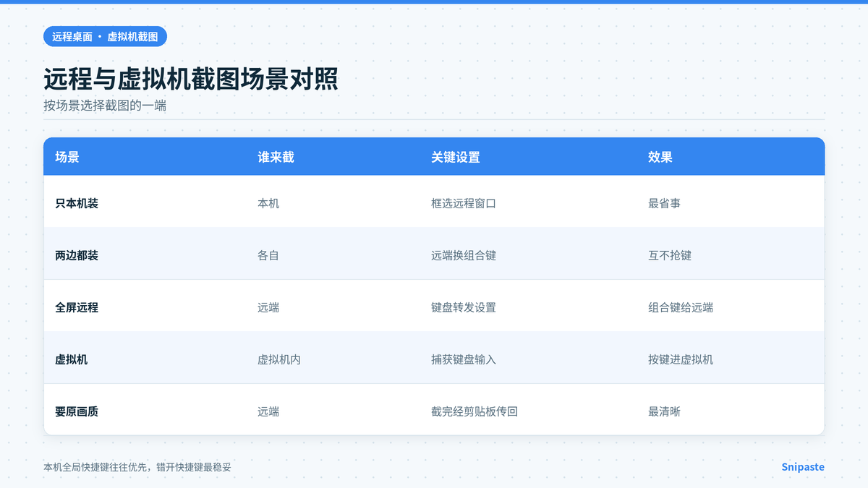Click the 谁来截 column header

click(276, 157)
